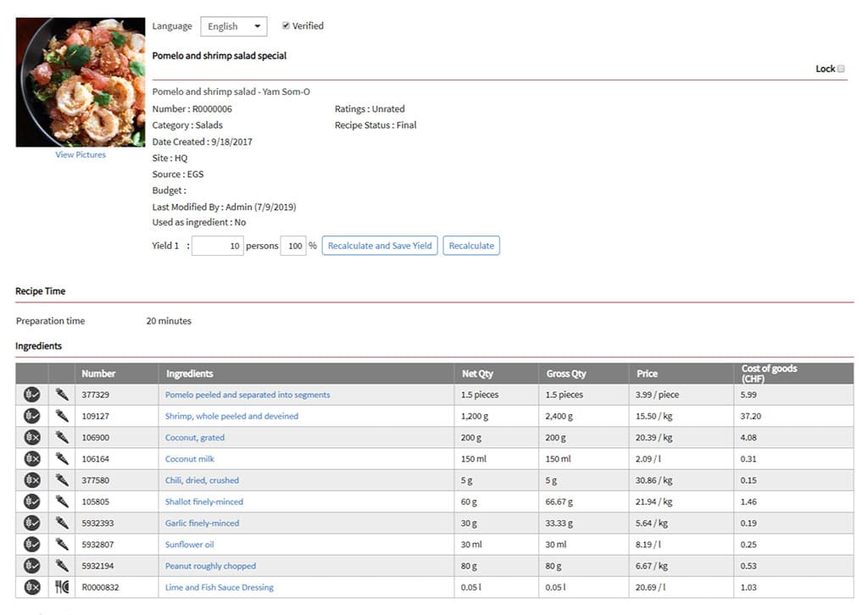This screenshot has height=615, width=868.
Task: Click the allergen X icon for Coconut, grated
Action: point(32,437)
